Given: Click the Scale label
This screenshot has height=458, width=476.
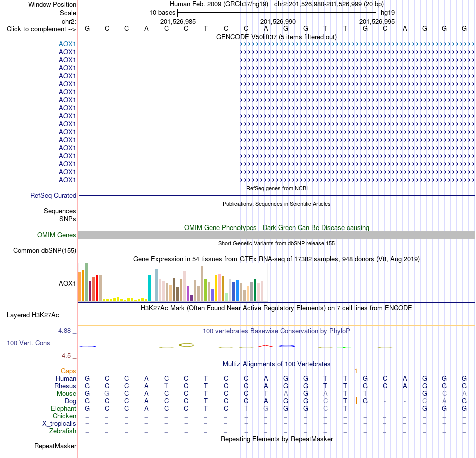Looking at the screenshot, I should point(68,13).
